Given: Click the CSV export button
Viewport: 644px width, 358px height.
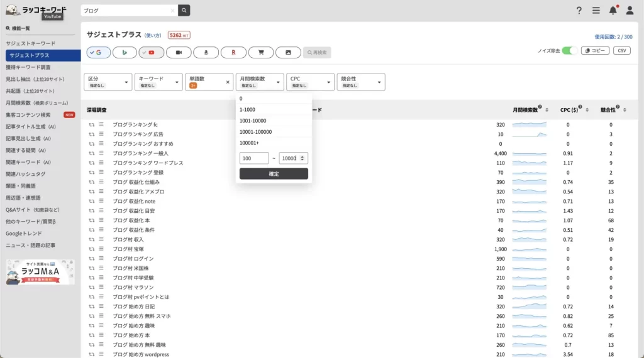Looking at the screenshot, I should tap(621, 50).
